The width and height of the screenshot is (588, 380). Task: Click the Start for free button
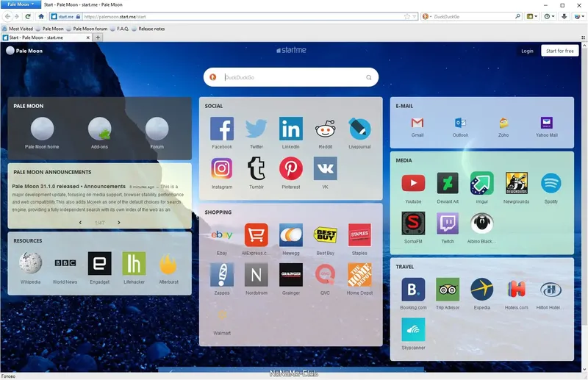pos(560,51)
